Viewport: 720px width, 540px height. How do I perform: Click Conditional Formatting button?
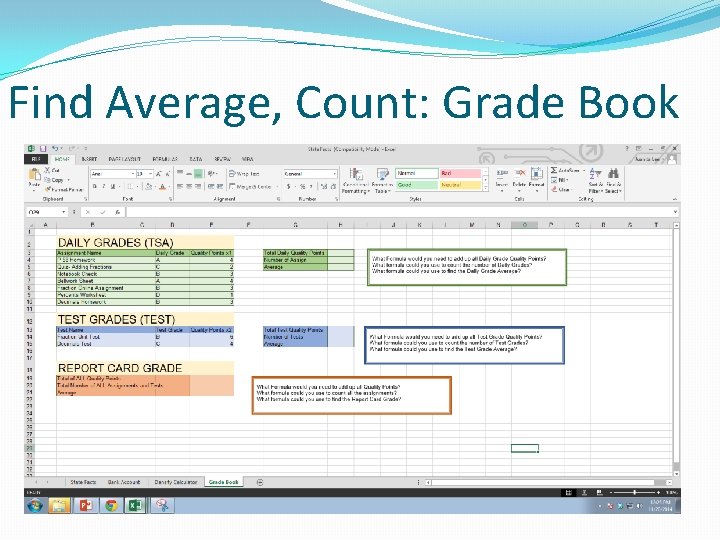[355, 180]
